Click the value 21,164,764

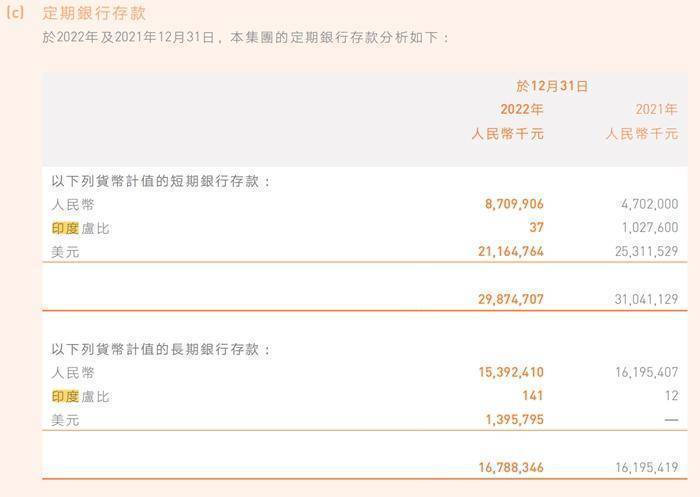point(511,251)
